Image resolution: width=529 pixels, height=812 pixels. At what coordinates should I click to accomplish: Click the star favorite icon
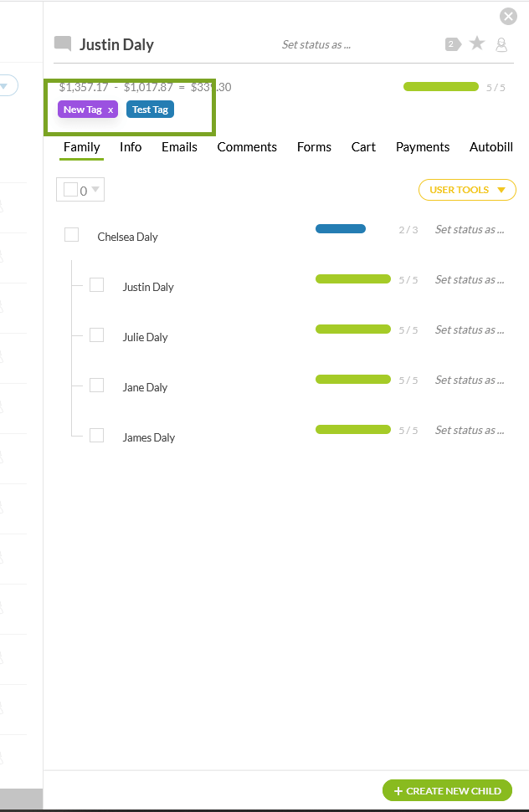[x=477, y=43]
